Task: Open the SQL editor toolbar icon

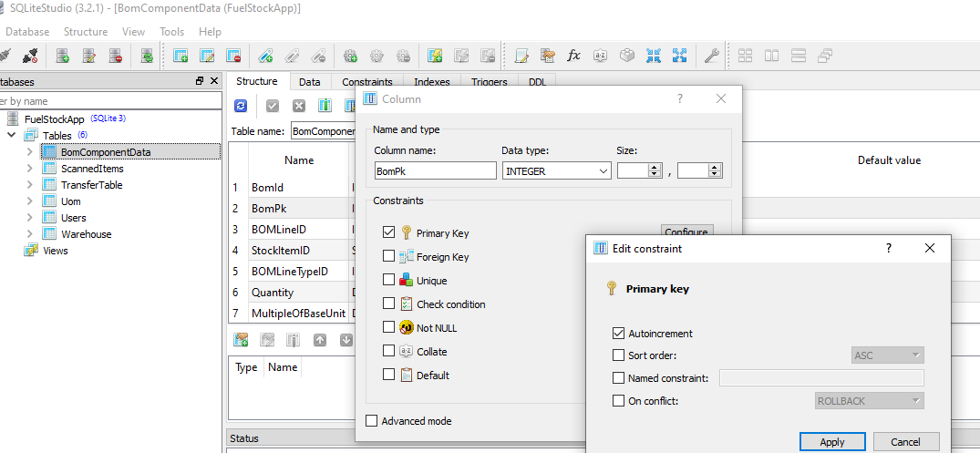Action: [x=521, y=57]
